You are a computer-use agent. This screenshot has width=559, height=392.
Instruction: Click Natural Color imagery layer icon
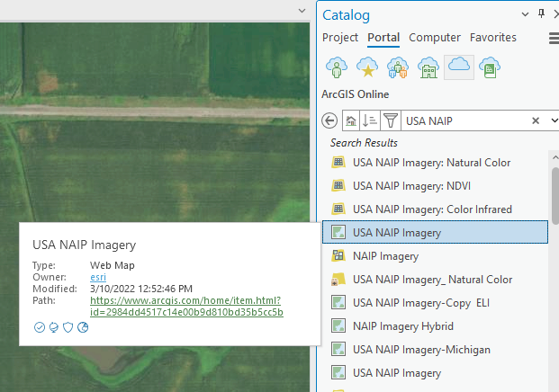pos(338,163)
